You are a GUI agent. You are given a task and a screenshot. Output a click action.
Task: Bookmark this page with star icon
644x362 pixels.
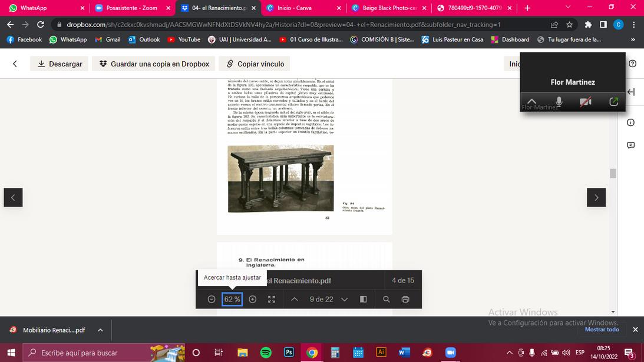(x=569, y=25)
